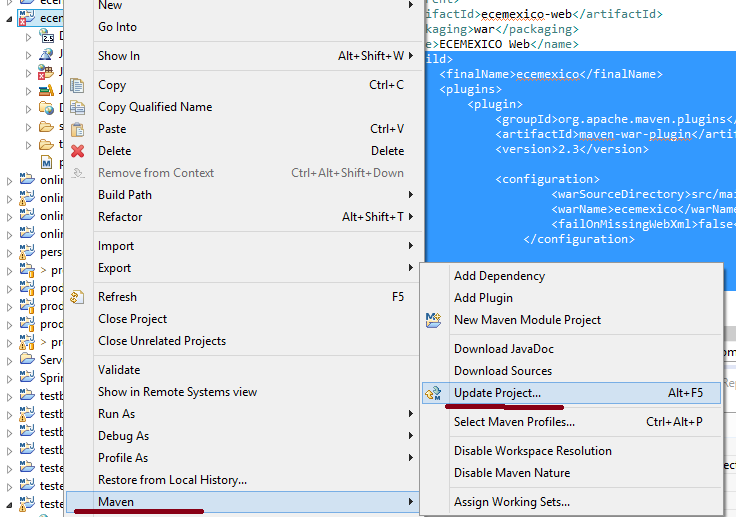Choose Show in Remote Systems view

pyautogui.click(x=177, y=392)
